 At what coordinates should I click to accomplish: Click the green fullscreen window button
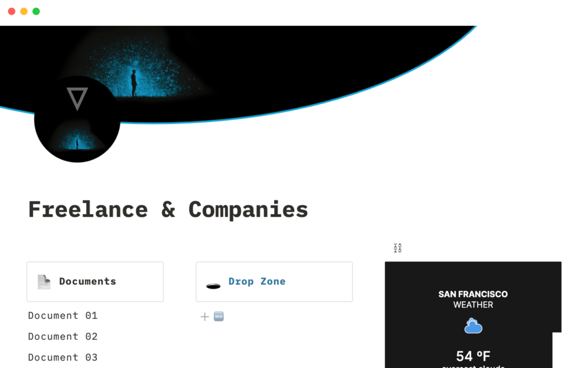pos(36,11)
